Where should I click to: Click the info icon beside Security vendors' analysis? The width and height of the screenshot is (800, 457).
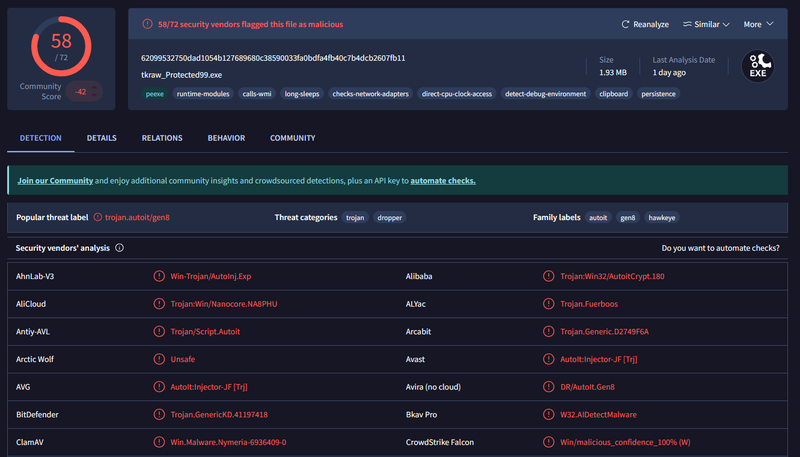pos(119,248)
